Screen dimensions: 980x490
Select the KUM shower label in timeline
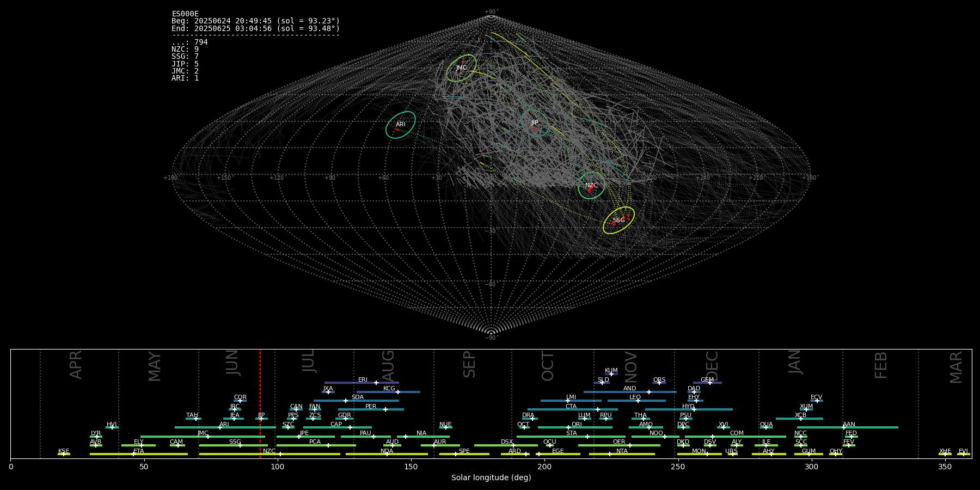[x=611, y=371]
